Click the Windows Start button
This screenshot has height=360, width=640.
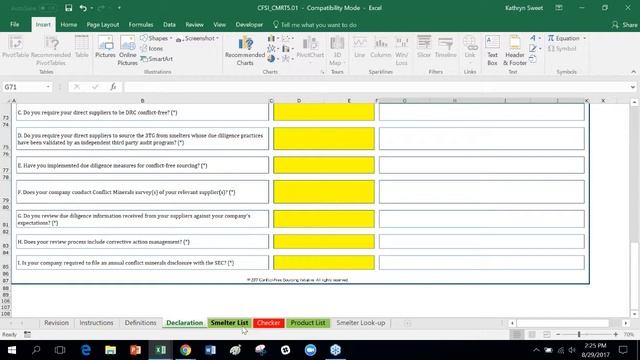point(11,350)
